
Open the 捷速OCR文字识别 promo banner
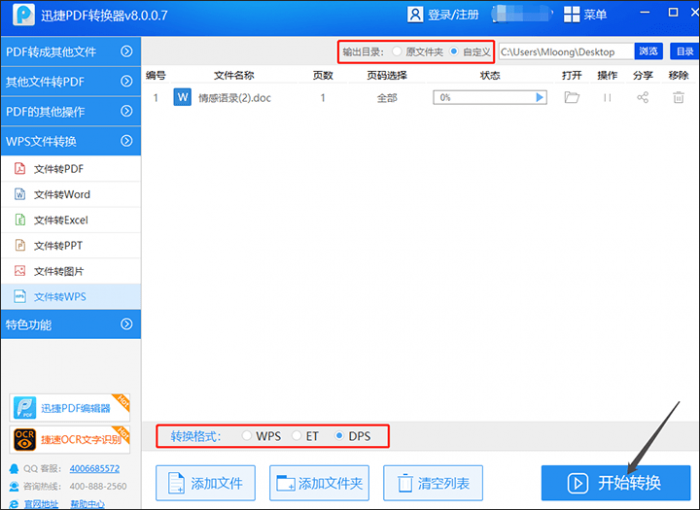[70, 439]
